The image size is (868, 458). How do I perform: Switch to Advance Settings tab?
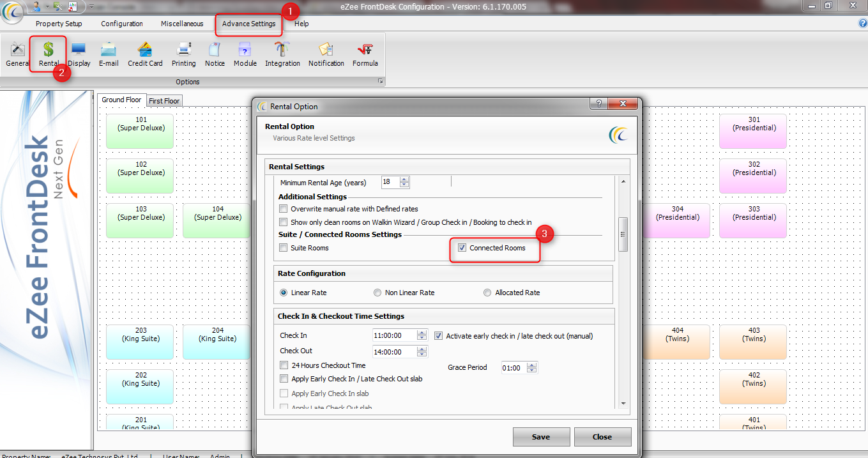(x=249, y=24)
